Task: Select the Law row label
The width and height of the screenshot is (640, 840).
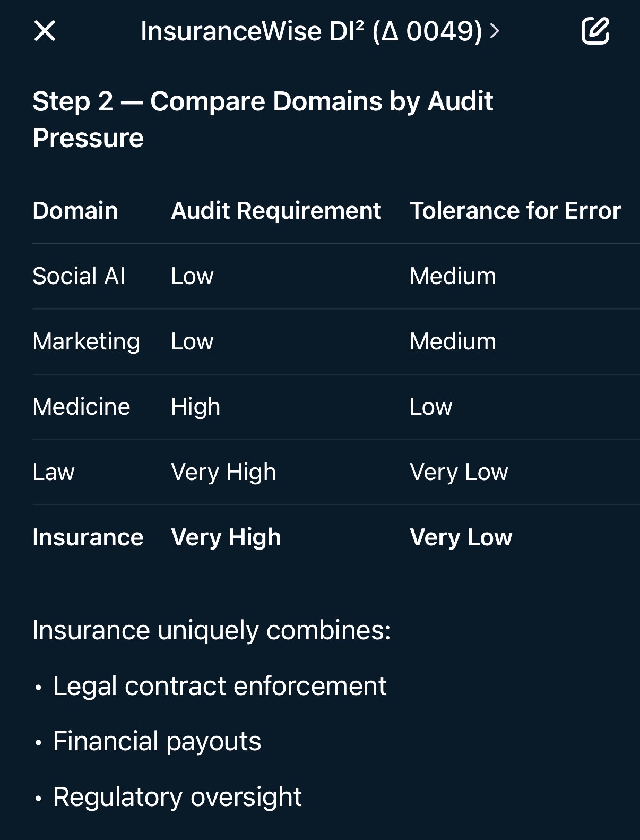Action: [54, 472]
